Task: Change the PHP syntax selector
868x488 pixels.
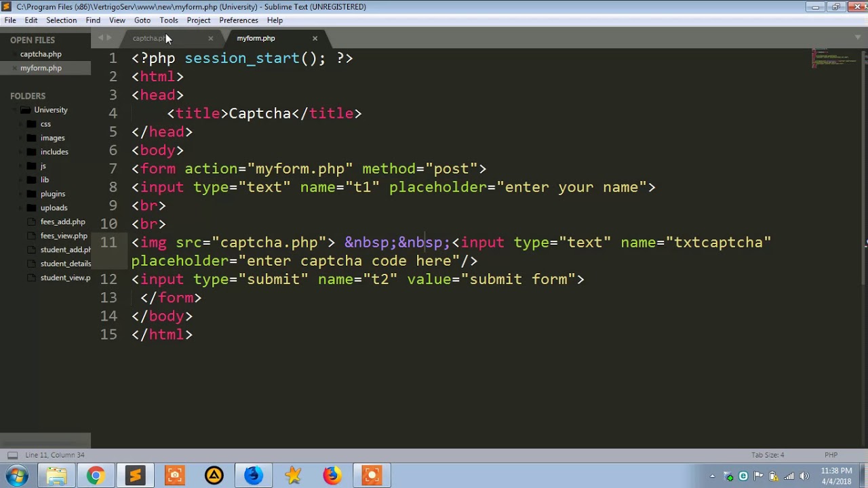Action: pyautogui.click(x=831, y=455)
